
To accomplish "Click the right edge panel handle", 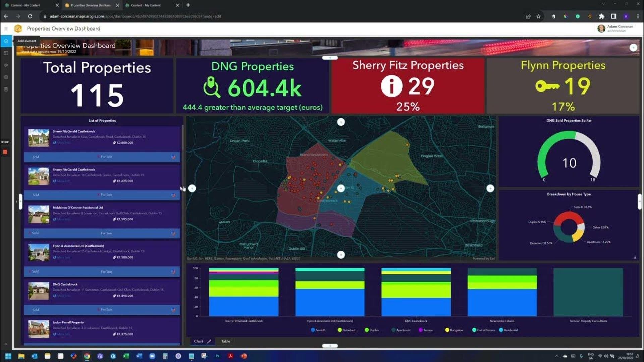I will (639, 202).
